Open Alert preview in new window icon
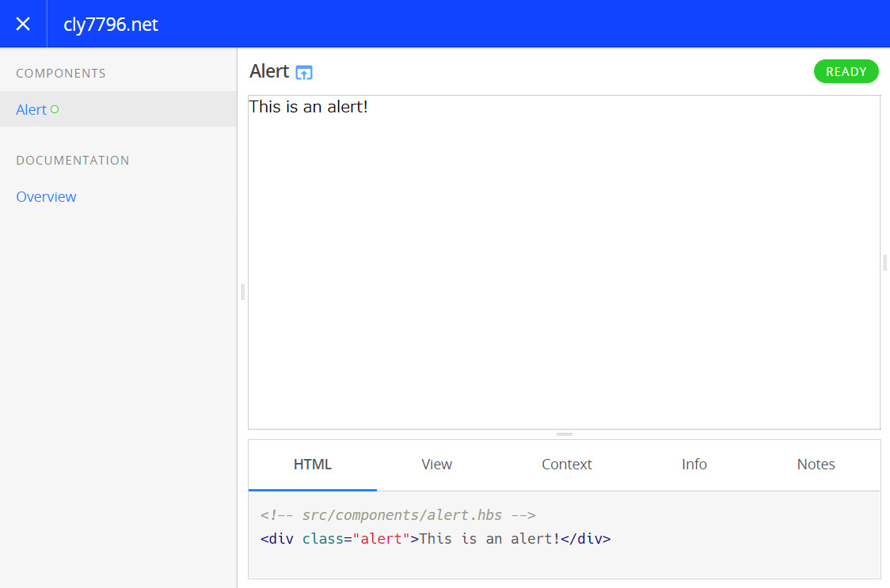The width and height of the screenshot is (890, 588). click(304, 73)
